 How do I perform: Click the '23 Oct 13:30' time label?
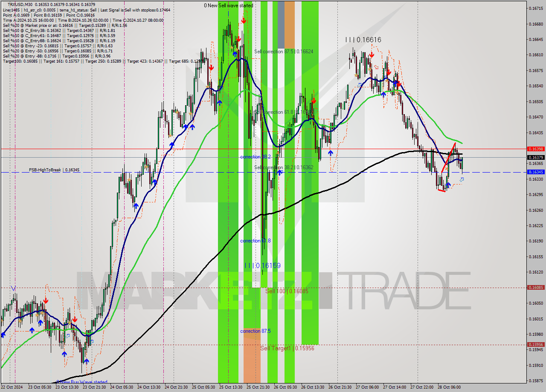(67, 387)
